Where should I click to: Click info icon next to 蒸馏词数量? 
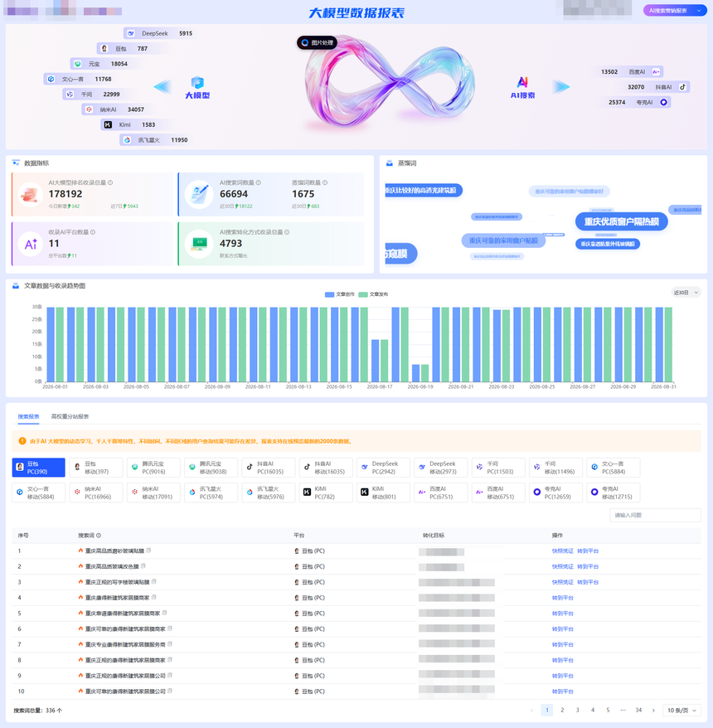(325, 182)
